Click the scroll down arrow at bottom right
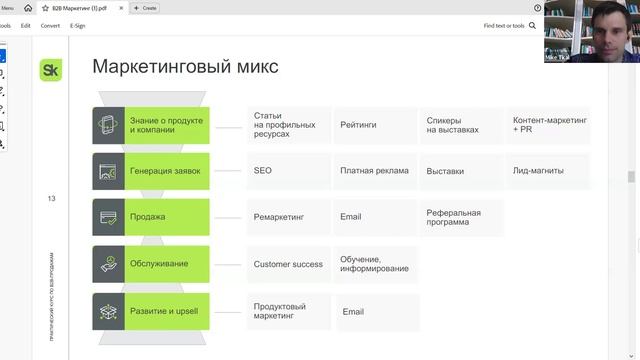 (631, 356)
